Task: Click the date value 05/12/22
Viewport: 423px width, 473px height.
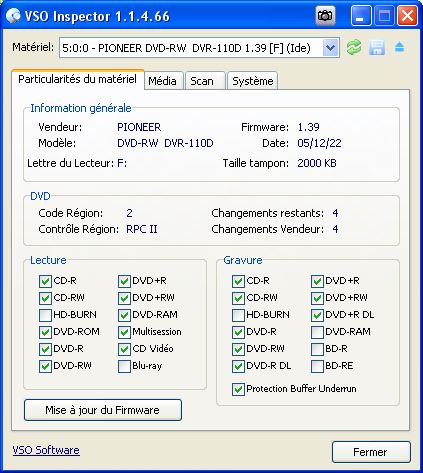Action: point(319,143)
